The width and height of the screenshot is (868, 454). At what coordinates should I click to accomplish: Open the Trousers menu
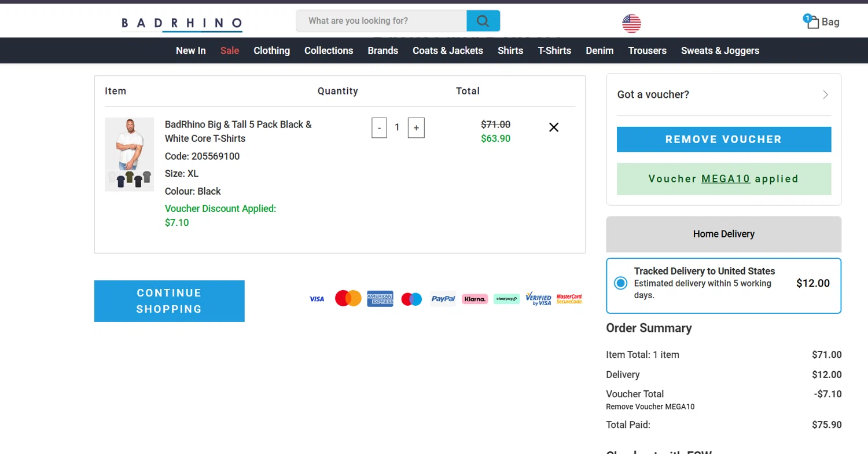tap(648, 50)
